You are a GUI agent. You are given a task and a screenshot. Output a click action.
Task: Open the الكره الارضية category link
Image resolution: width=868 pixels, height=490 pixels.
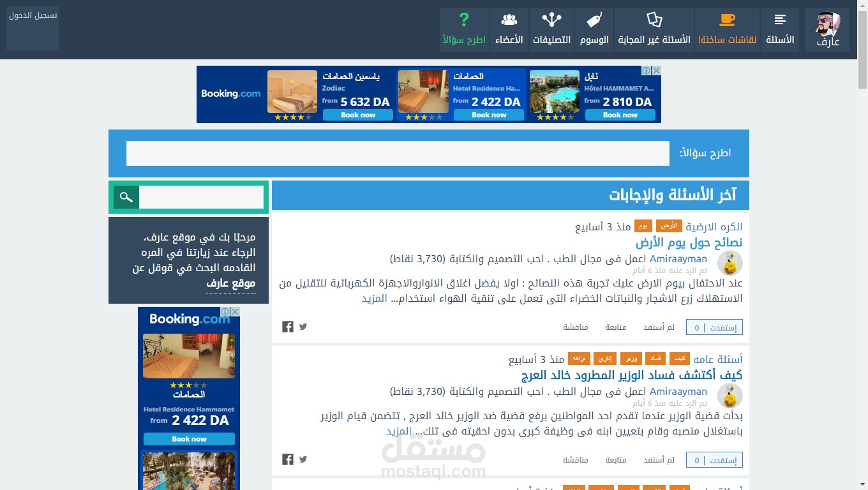(714, 226)
